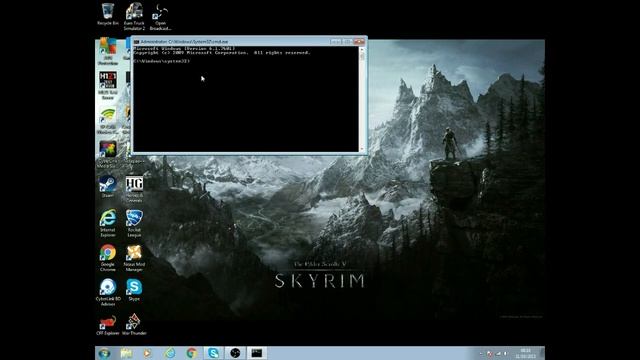Open Internet Explorer desktop shortcut
640x360 pixels.
108,223
